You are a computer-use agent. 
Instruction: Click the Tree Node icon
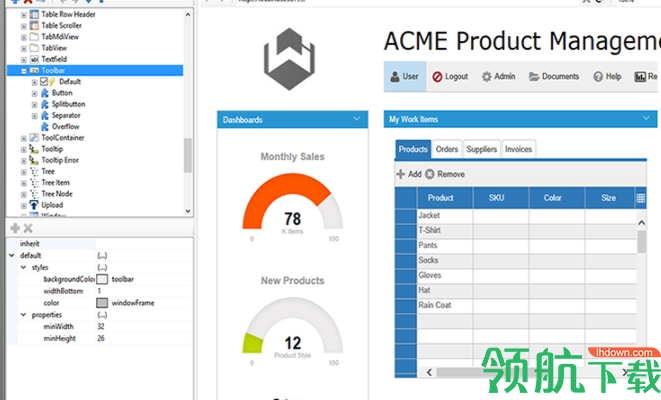34,194
